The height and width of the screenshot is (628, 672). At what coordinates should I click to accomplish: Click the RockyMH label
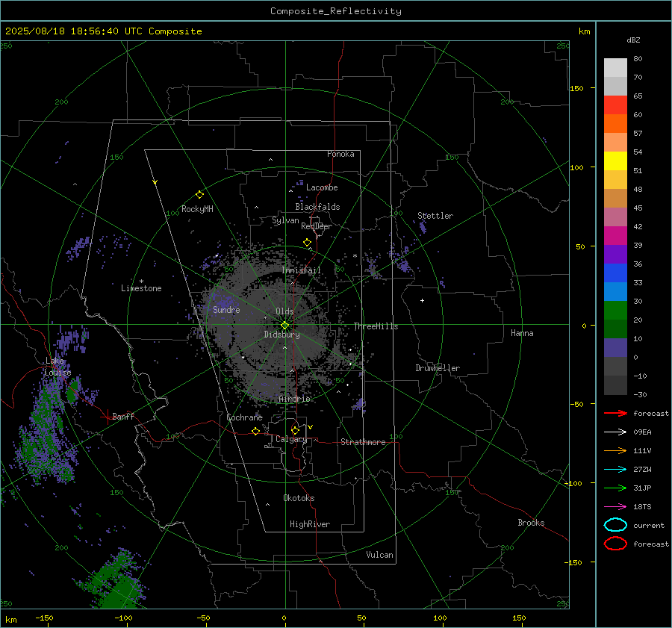(197, 209)
